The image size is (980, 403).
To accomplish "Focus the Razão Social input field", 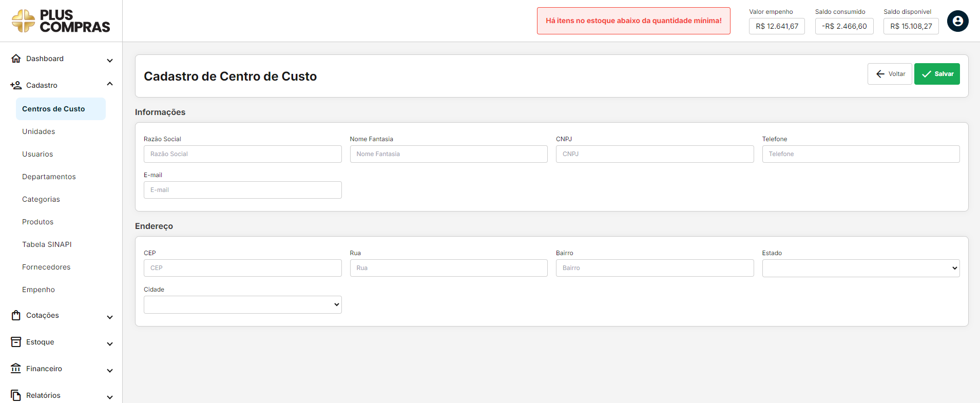I will [x=242, y=154].
